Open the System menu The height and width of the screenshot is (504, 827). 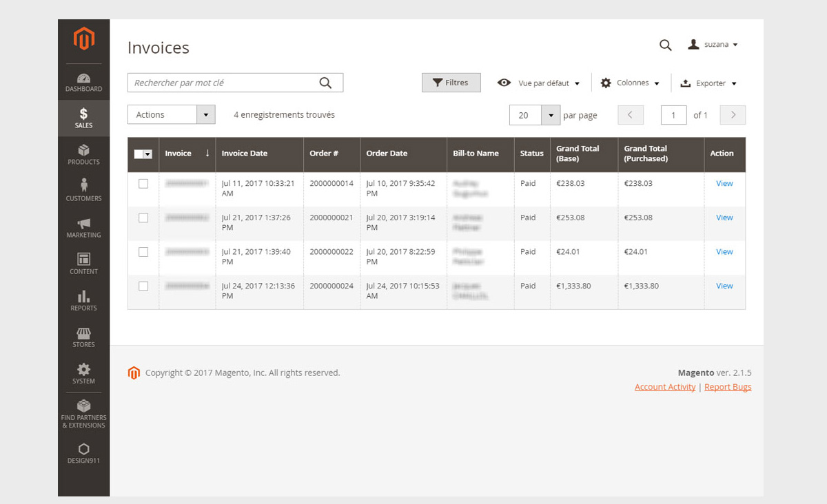click(x=83, y=374)
